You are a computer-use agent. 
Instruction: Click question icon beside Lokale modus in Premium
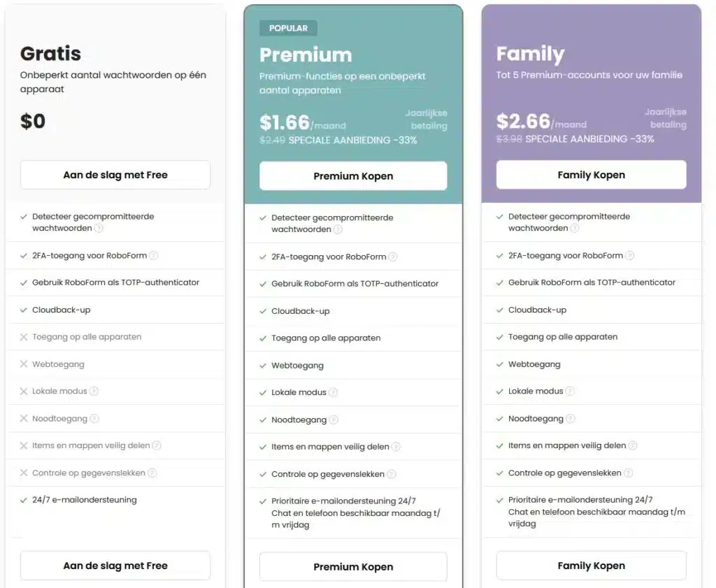334,392
